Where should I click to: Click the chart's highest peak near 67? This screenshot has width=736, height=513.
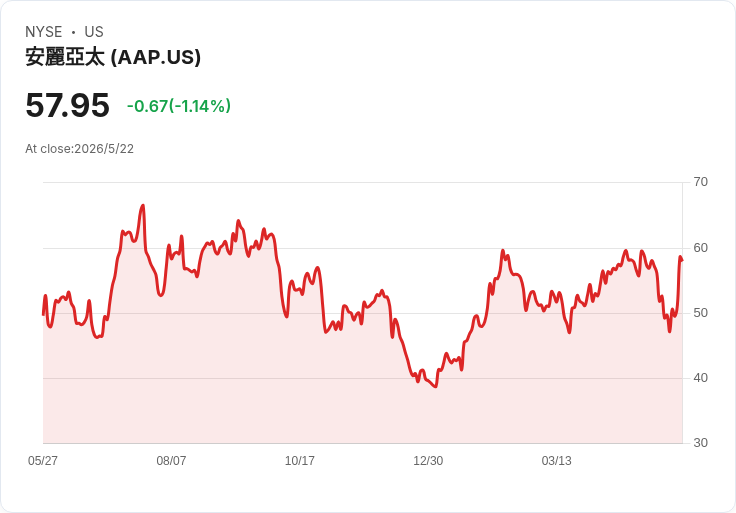point(143,206)
